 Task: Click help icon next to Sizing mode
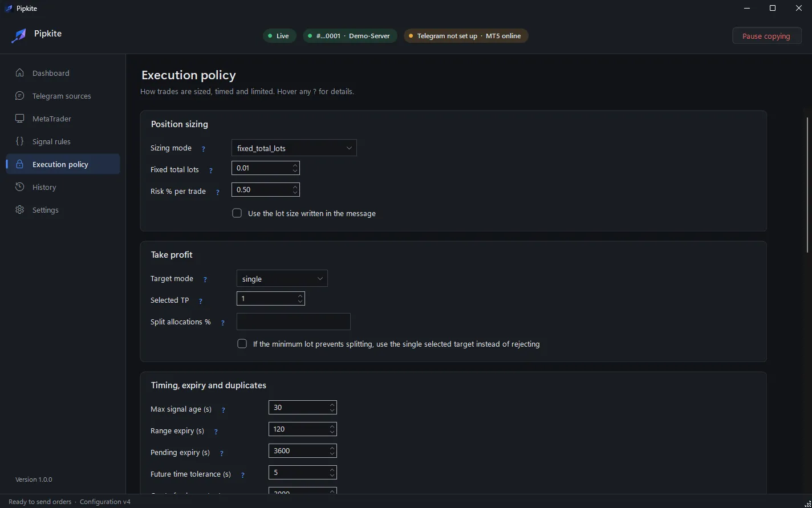(203, 149)
